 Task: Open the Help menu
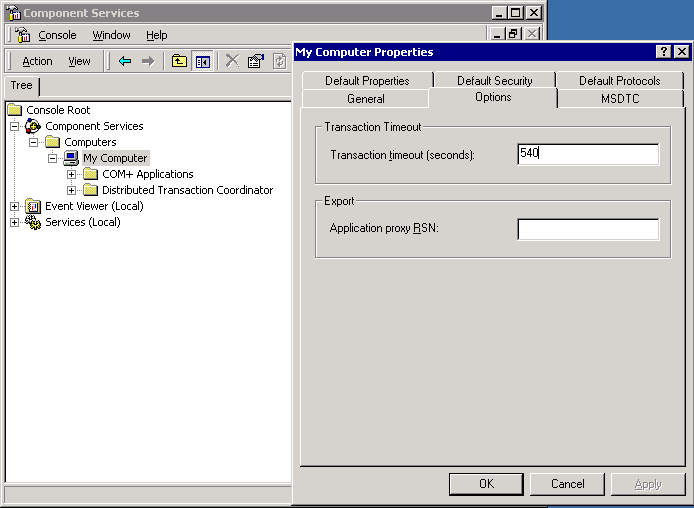coord(157,35)
